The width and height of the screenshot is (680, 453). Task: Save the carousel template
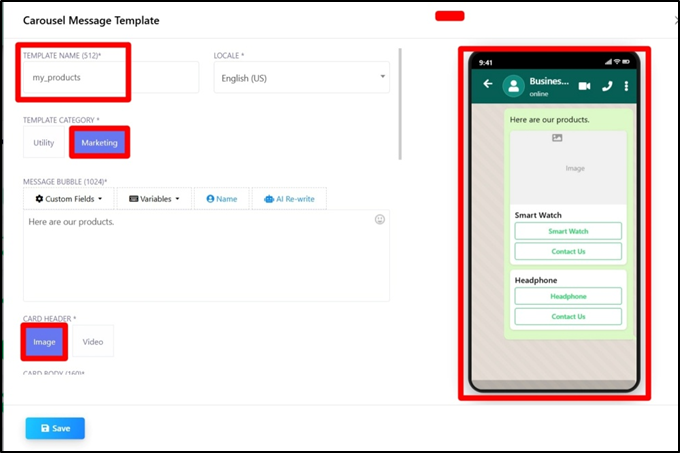(x=55, y=428)
